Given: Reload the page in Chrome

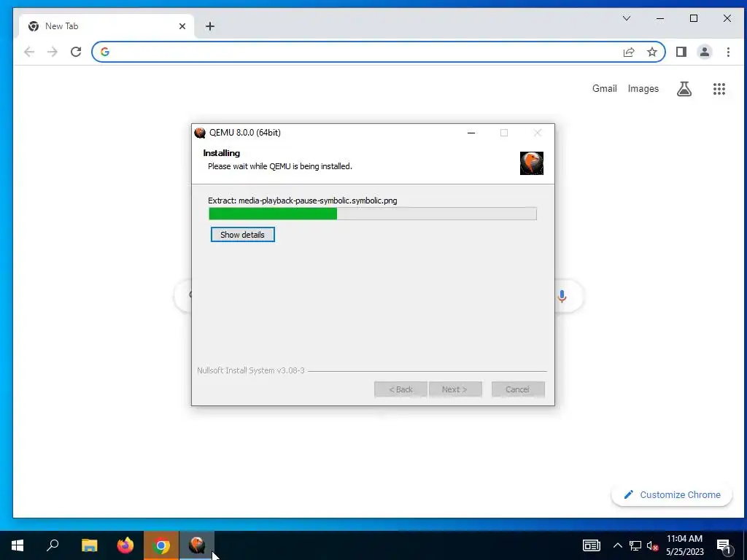Looking at the screenshot, I should click(76, 52).
